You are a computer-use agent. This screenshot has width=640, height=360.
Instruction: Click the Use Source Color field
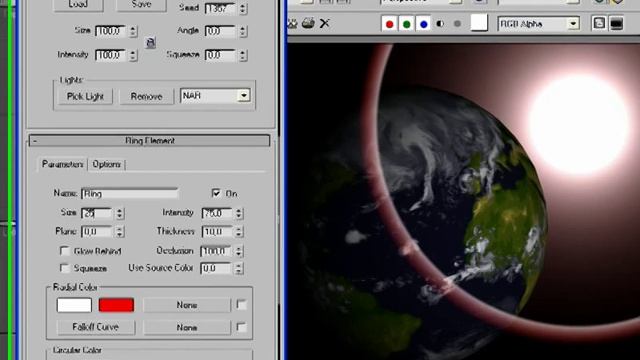pos(217,268)
